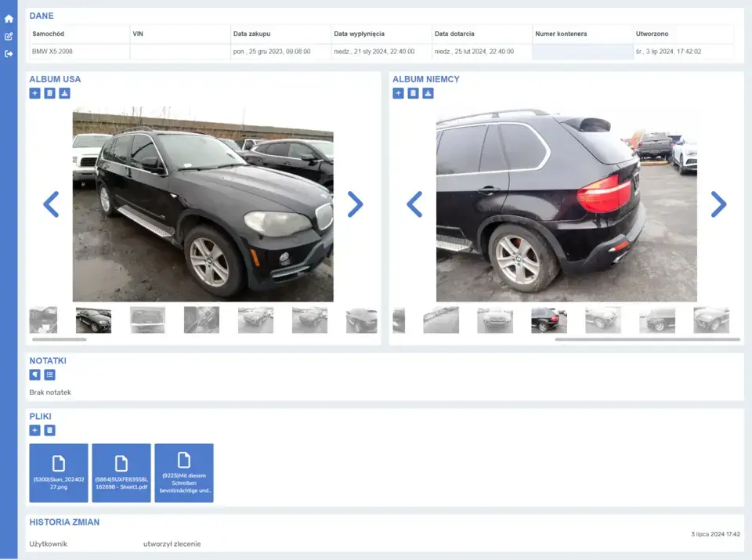Open the Home page from the sidebar
The height and width of the screenshot is (560, 752).
9,18
